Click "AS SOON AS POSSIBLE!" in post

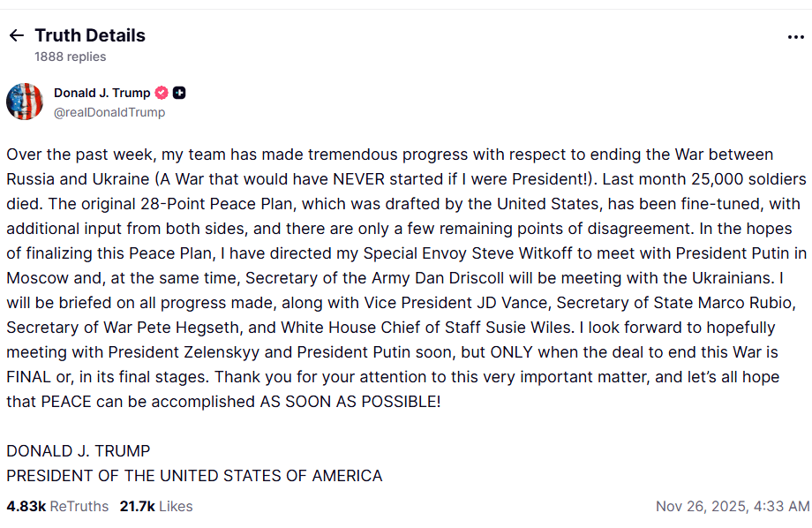(349, 402)
